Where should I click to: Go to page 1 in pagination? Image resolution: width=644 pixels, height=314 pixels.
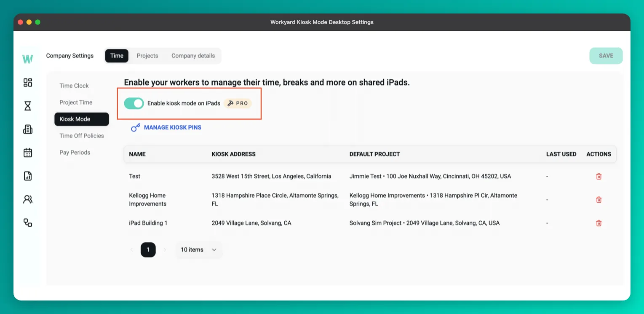pos(148,250)
